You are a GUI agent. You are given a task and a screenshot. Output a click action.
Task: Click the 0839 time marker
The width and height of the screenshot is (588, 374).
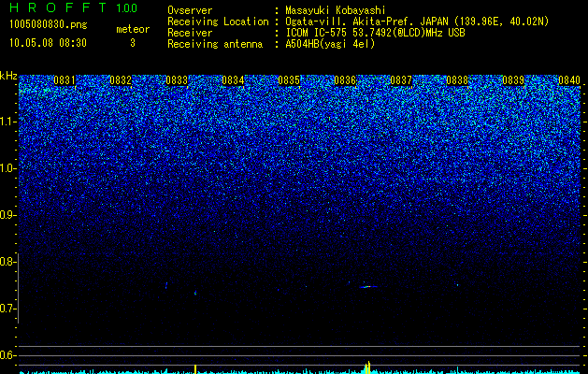point(513,80)
